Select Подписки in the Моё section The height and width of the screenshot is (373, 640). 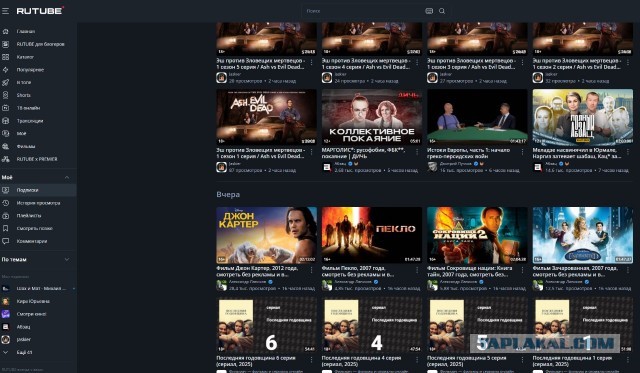pos(38,190)
